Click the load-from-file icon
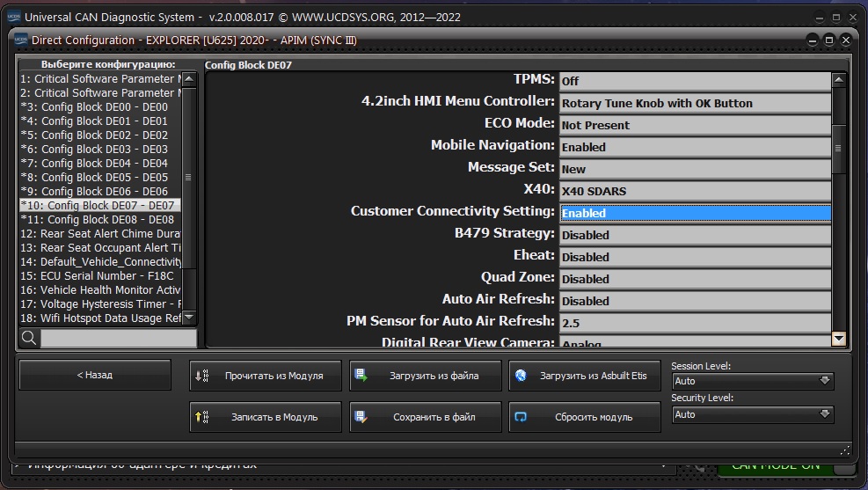The width and height of the screenshot is (868, 490). (x=361, y=376)
